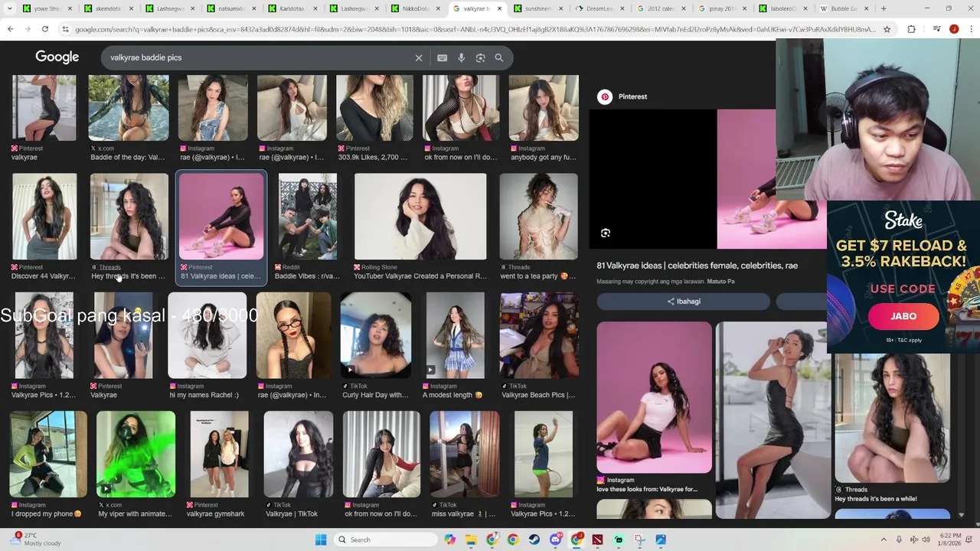This screenshot has width=980, height=551.
Task: Open the 'valkyrae gymshark' Pinterest result
Action: 219,465
